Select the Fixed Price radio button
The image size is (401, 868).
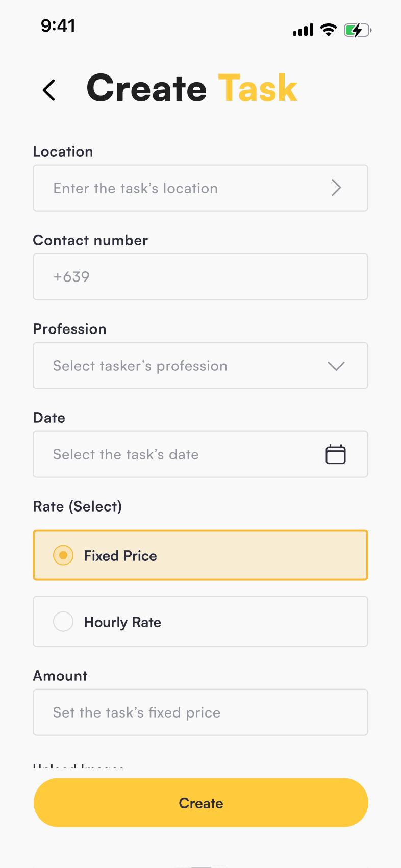(x=63, y=555)
